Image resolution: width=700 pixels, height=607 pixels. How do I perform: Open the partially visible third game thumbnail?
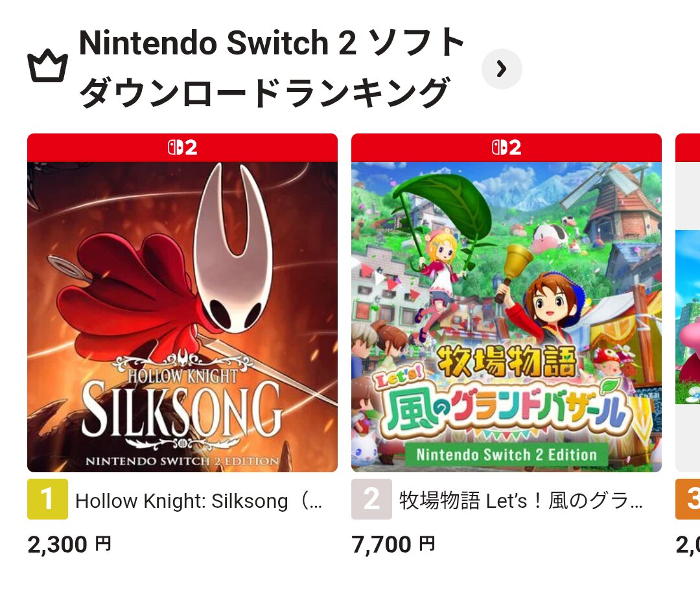[688, 317]
